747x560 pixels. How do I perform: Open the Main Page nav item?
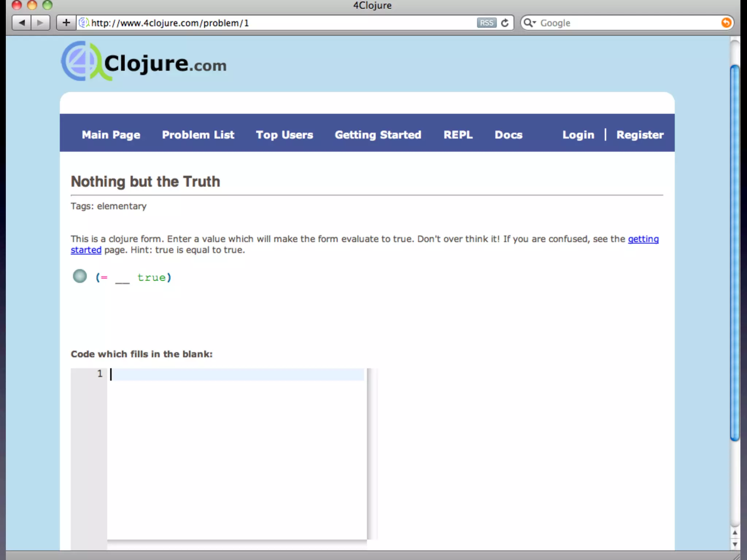click(111, 135)
